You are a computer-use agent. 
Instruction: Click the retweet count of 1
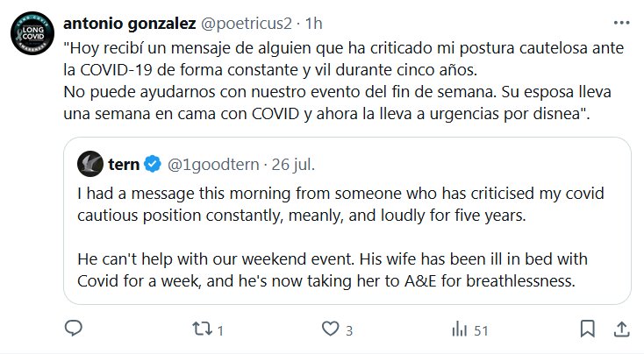(220, 330)
